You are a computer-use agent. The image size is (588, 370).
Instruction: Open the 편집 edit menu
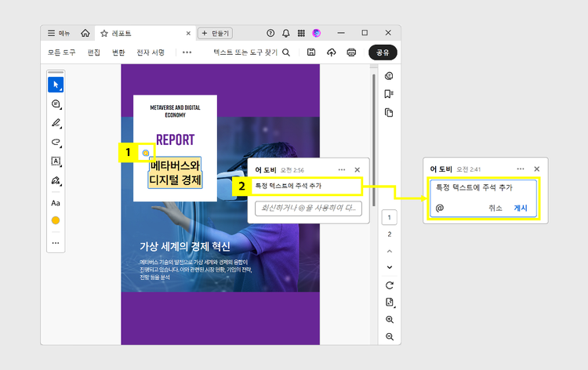(x=94, y=53)
